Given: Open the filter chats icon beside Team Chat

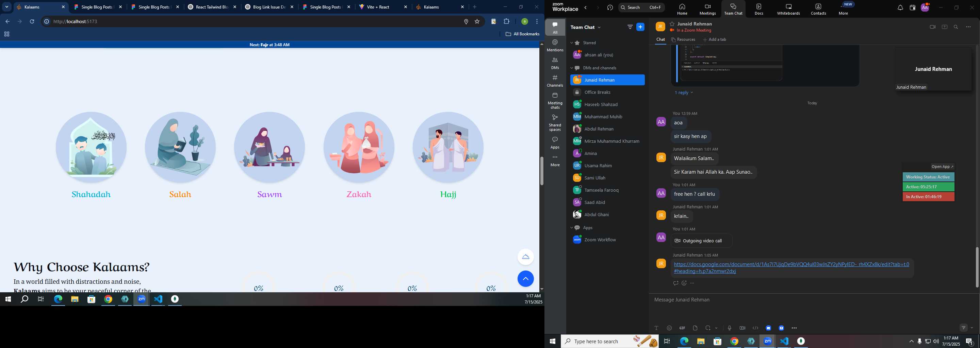Looking at the screenshot, I should (630, 27).
